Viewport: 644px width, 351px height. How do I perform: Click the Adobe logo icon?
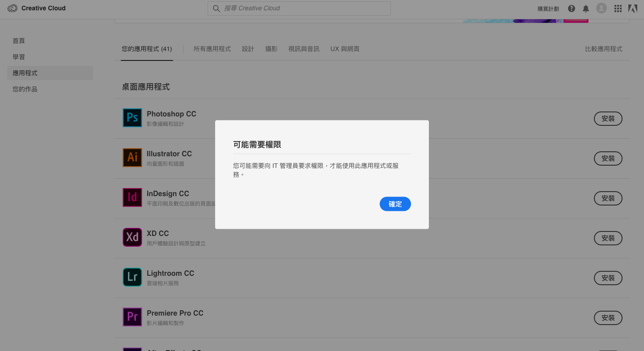tap(632, 8)
